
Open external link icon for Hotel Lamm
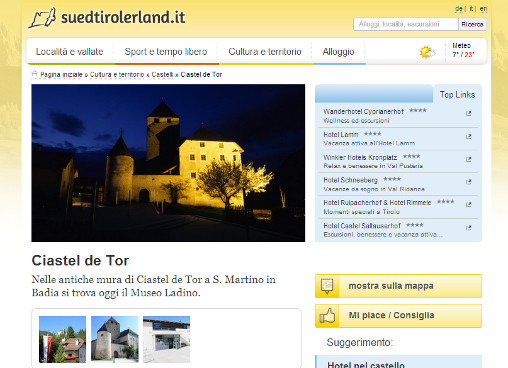468,137
